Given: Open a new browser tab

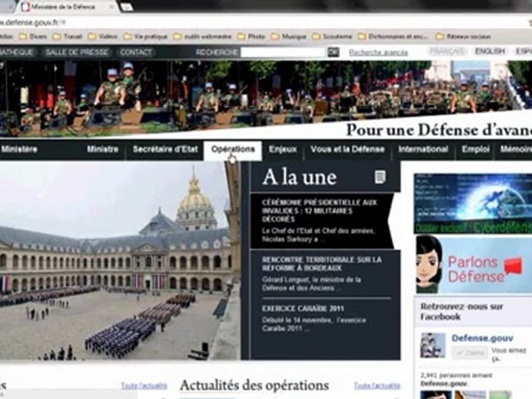Looking at the screenshot, I should tap(126, 7).
